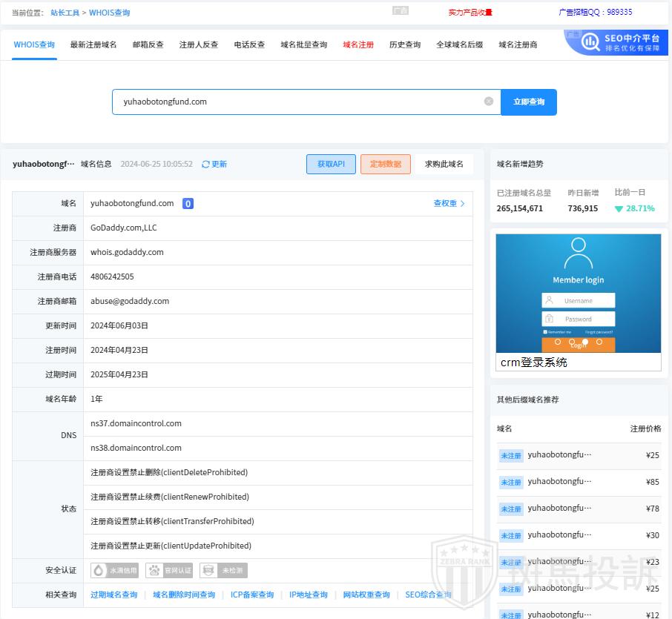The height and width of the screenshot is (619, 672).
Task: Click the blue weight badge showing 0
Action: 188,203
